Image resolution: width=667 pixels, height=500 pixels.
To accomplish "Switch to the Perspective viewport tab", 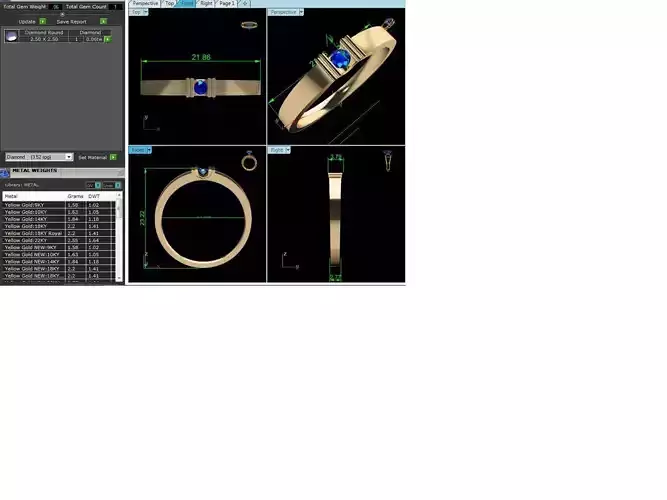I will coord(145,3).
